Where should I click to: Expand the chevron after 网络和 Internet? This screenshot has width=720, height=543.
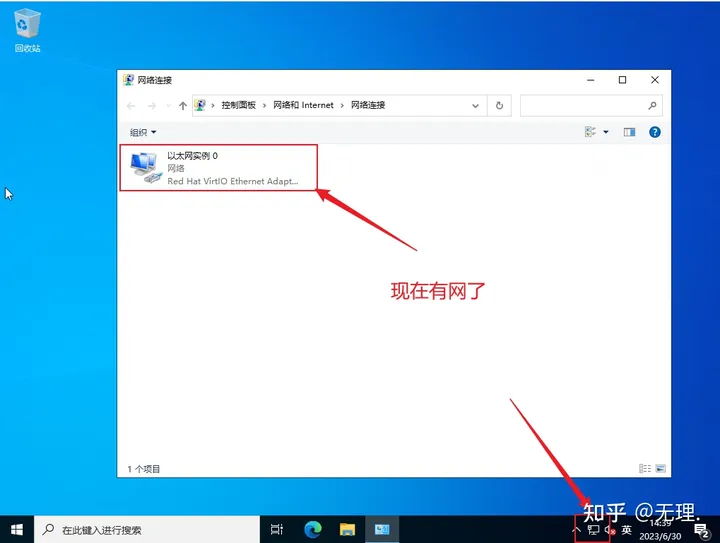(x=342, y=106)
